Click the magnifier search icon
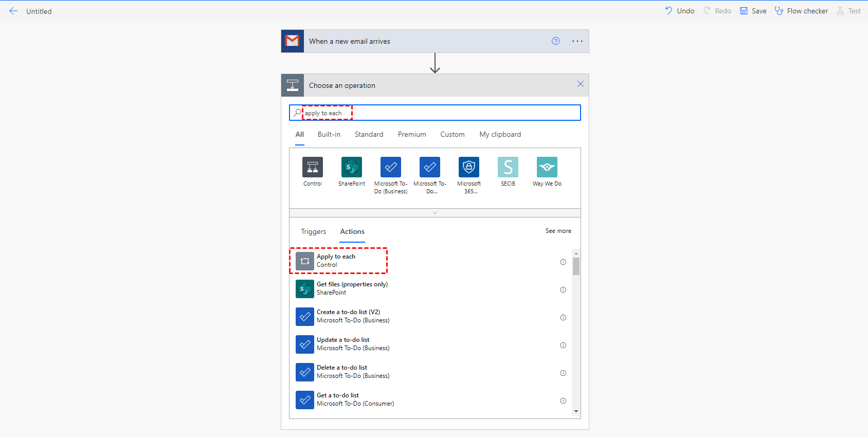This screenshot has width=868, height=437. (297, 113)
